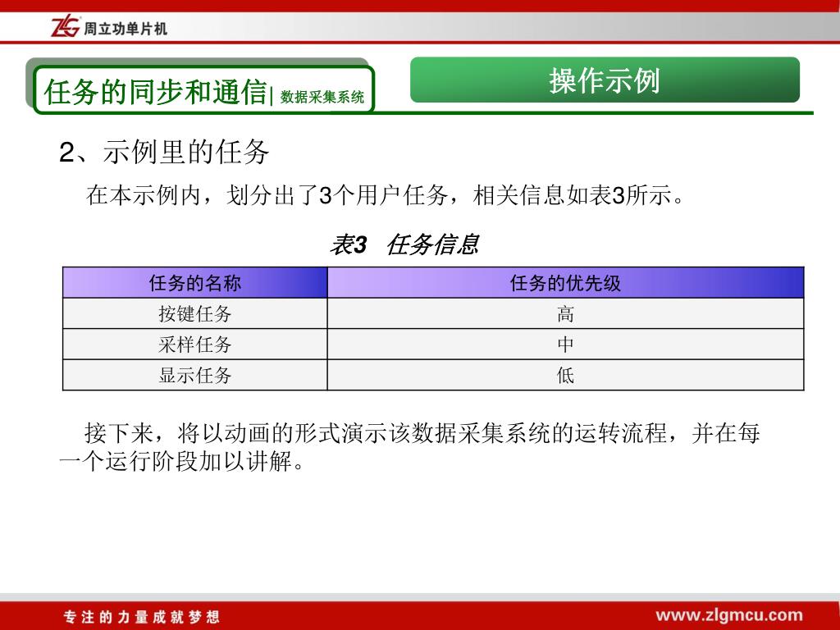Screen dimensions: 840x630
Task: Open the www.zlgmcu.com link
Action: [729, 615]
